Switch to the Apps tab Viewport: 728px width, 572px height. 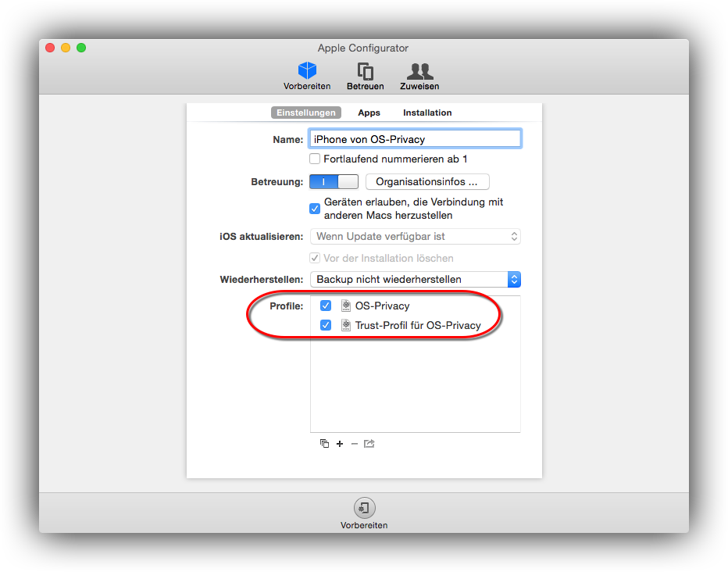369,113
